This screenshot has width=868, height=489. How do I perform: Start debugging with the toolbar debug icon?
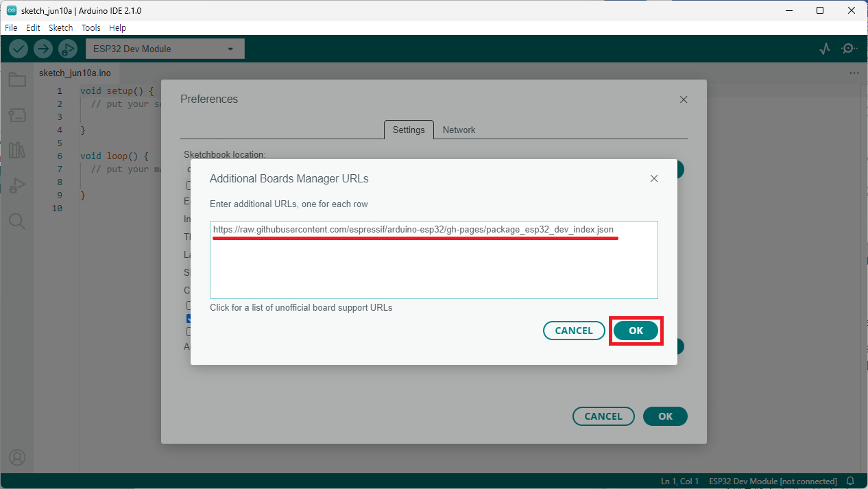(68, 49)
